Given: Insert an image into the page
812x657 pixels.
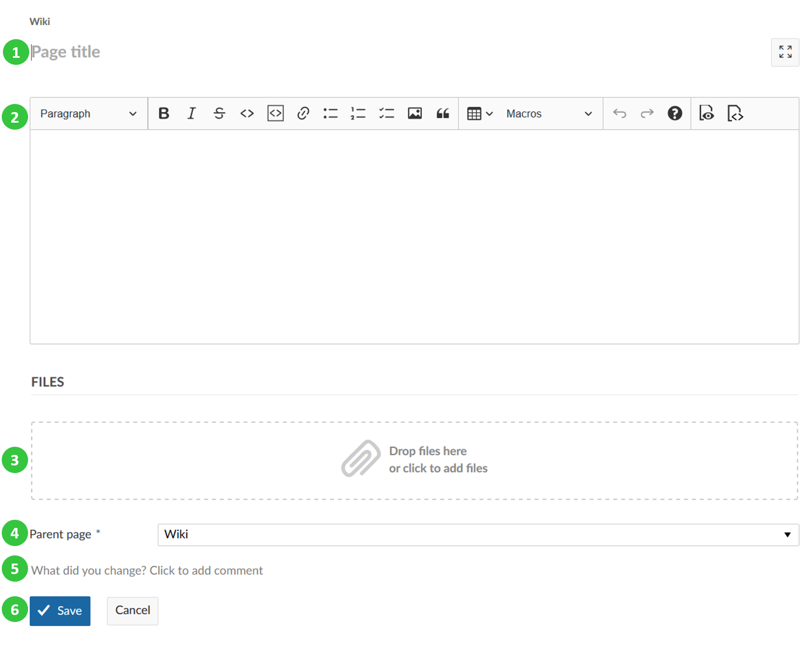Looking at the screenshot, I should tap(415, 113).
